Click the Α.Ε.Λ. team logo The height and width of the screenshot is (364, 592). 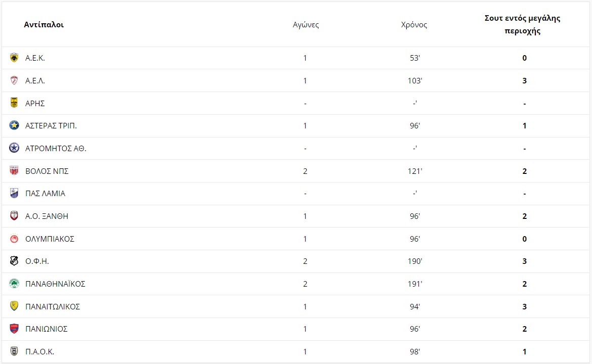[14, 80]
